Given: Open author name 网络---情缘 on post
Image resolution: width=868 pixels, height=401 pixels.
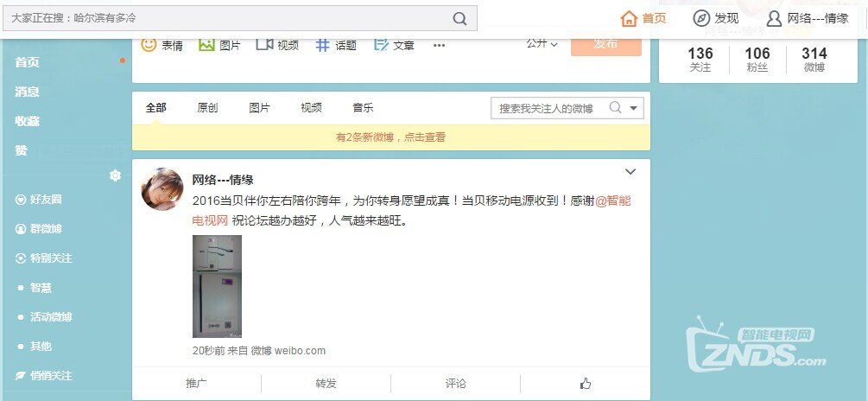Looking at the screenshot, I should pos(223,180).
